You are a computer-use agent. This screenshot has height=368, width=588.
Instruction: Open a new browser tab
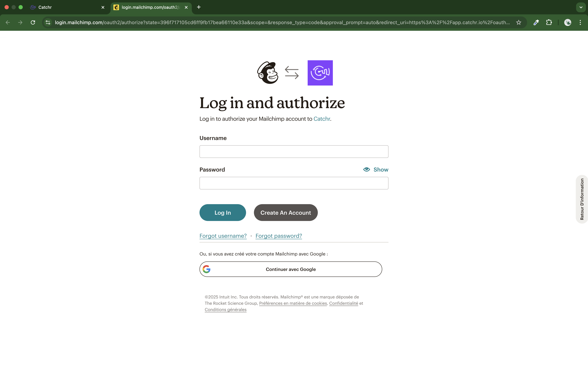(199, 7)
